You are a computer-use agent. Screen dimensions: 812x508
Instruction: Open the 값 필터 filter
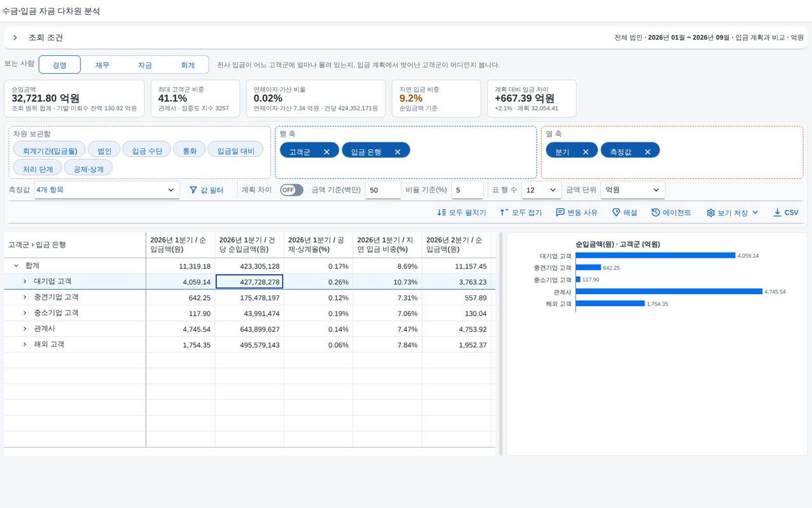click(x=207, y=190)
